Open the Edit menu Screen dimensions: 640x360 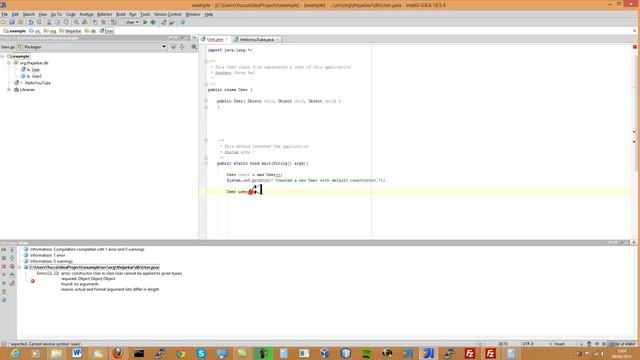[15, 14]
